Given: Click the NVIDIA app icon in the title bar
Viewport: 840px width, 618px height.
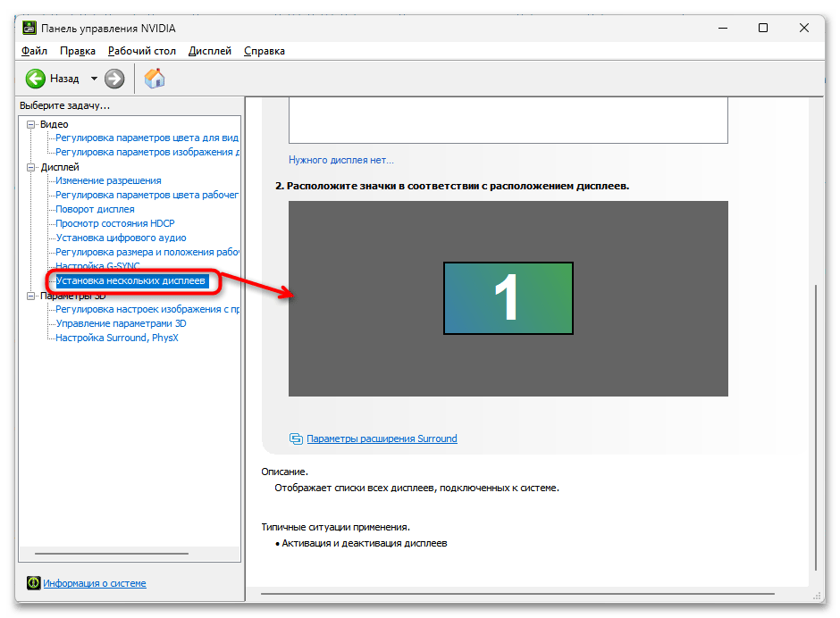Looking at the screenshot, I should click(x=29, y=28).
